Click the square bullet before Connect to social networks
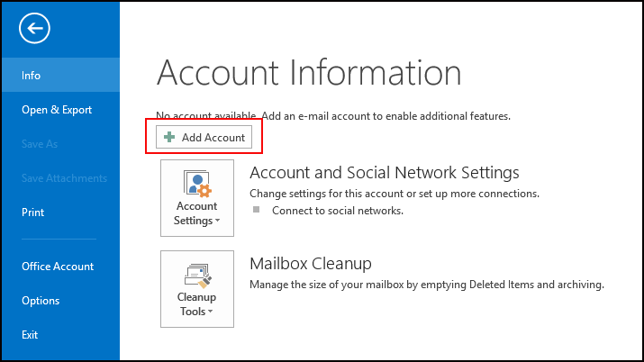This screenshot has width=644, height=362. pyautogui.click(x=256, y=210)
